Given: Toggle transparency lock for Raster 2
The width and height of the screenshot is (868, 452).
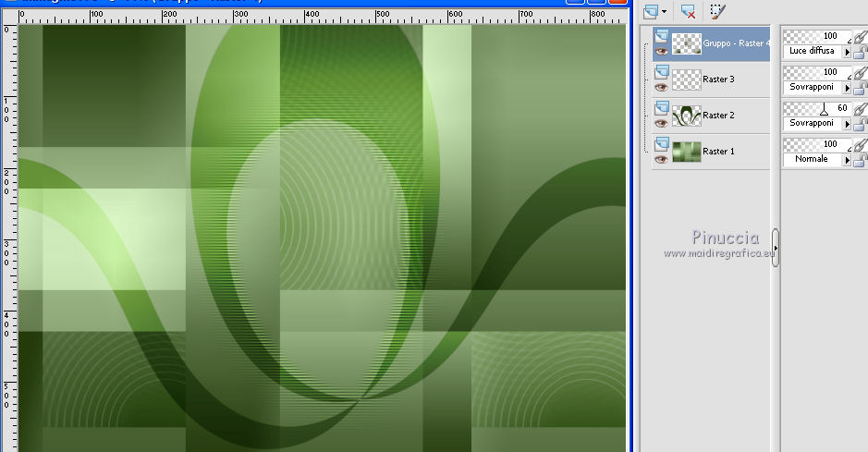Looking at the screenshot, I should (x=861, y=124).
